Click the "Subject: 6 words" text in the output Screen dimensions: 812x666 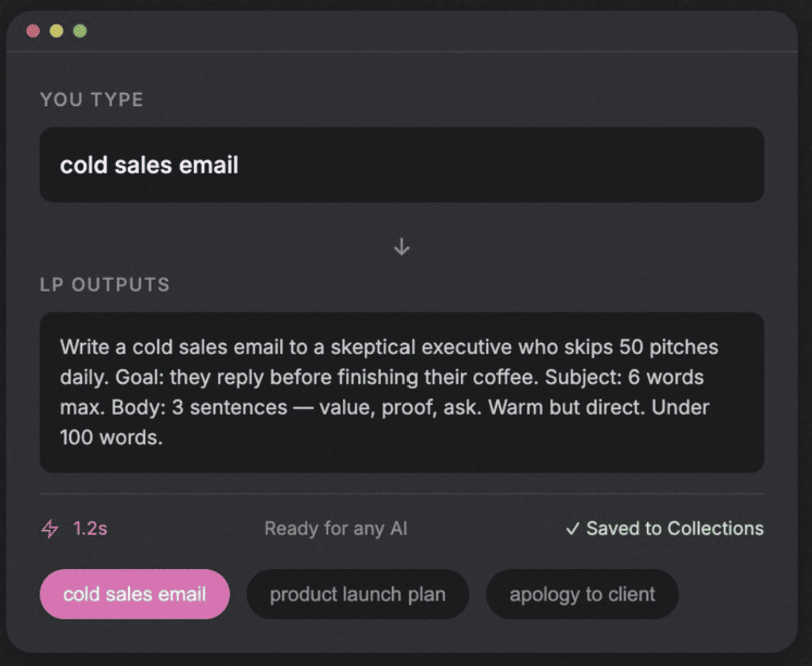click(x=624, y=377)
